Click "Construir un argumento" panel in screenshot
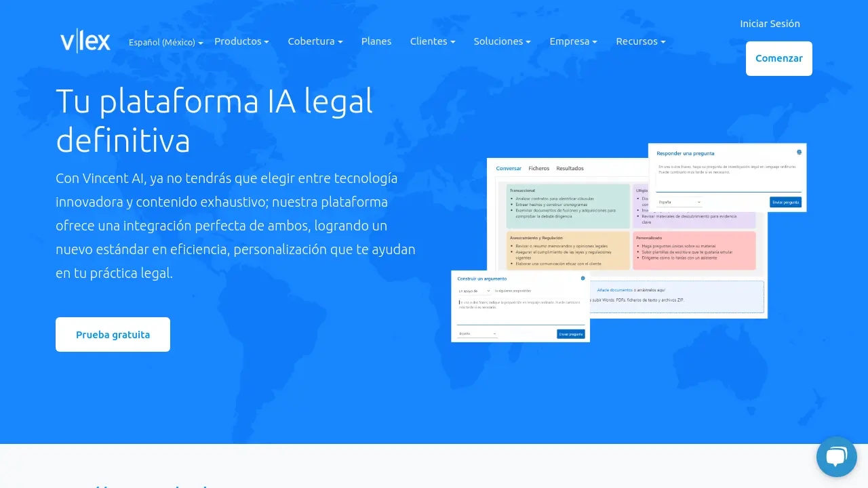Viewport: 868px width, 488px height. [x=520, y=306]
